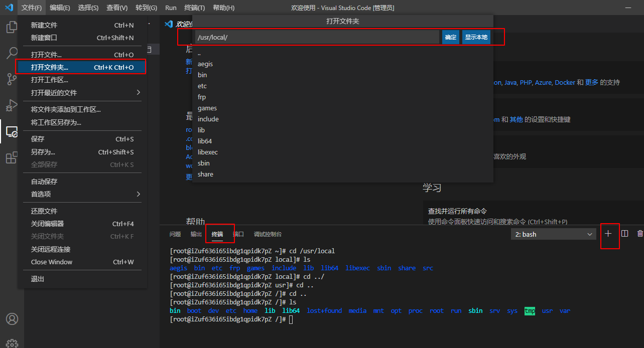Create a new terminal with plus icon
644x348 pixels.
tap(608, 234)
